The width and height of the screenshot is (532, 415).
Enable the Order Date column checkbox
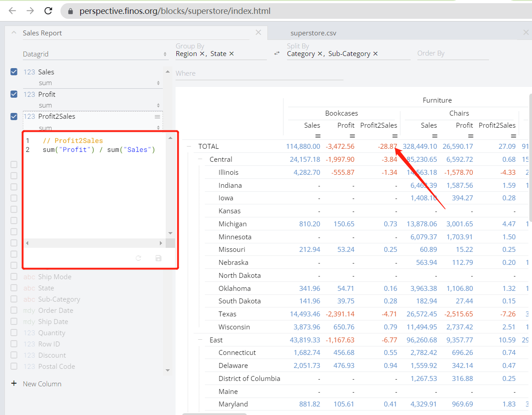pyautogui.click(x=14, y=310)
